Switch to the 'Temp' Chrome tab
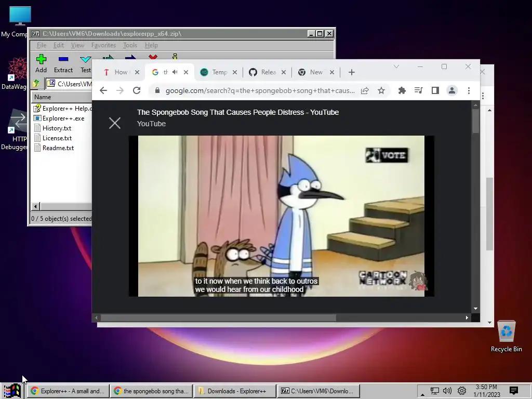 coord(219,72)
